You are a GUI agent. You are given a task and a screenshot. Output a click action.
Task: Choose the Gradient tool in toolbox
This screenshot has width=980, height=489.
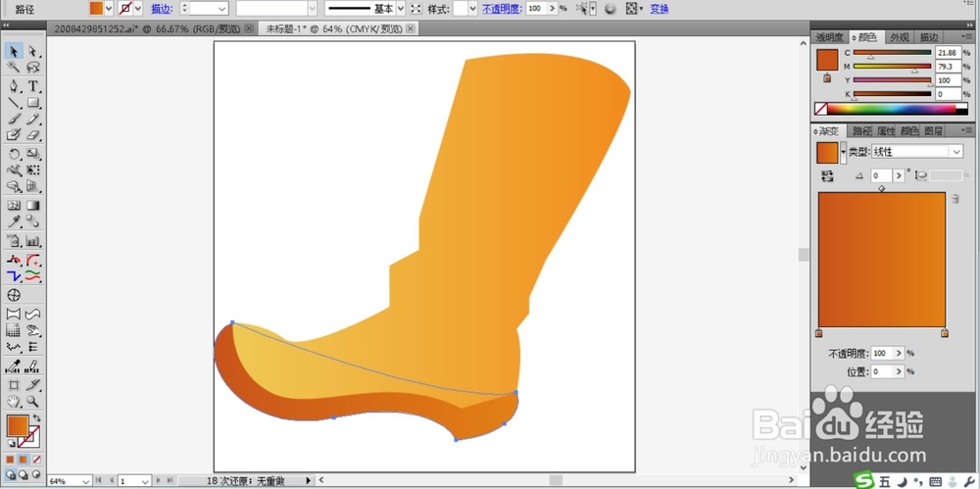click(32, 205)
